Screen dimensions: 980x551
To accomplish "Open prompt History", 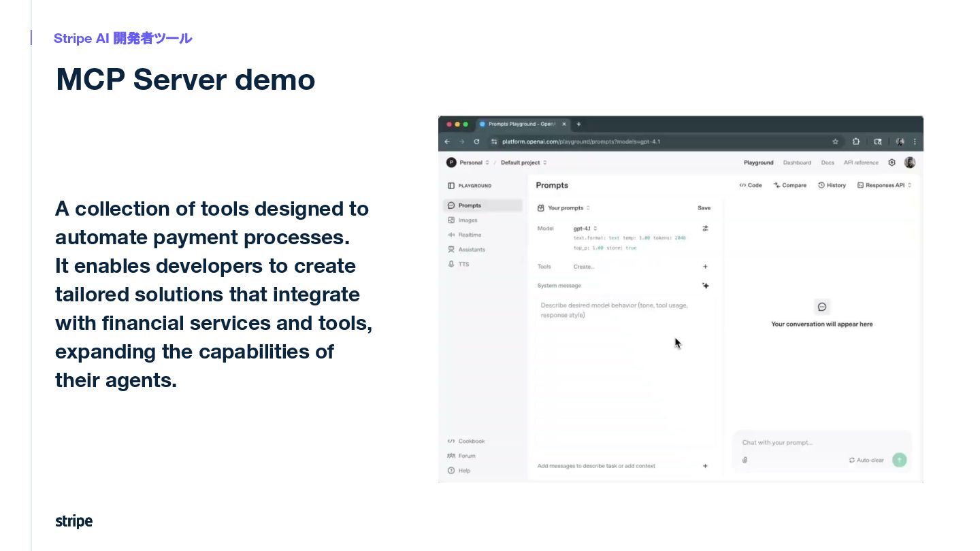I will pyautogui.click(x=832, y=185).
